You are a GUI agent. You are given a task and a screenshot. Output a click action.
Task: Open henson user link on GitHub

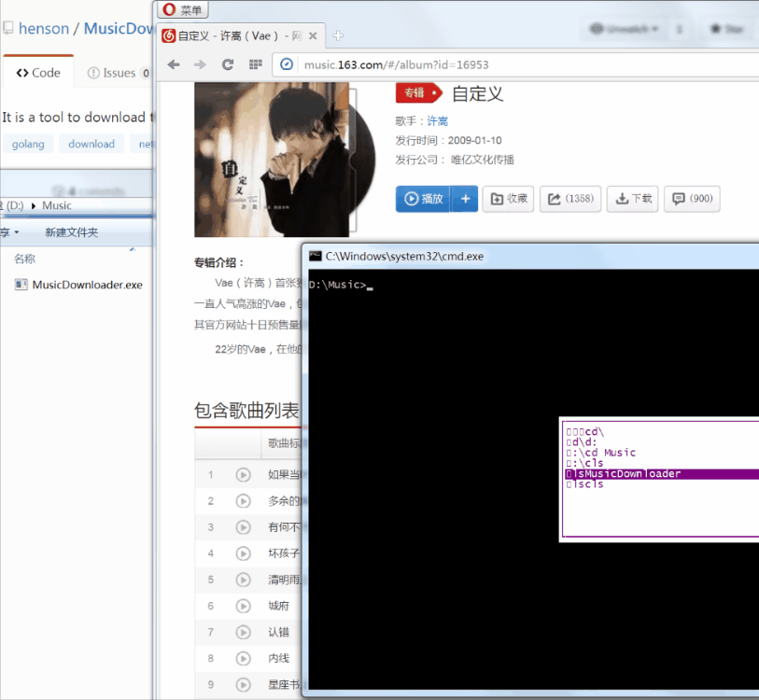point(44,29)
